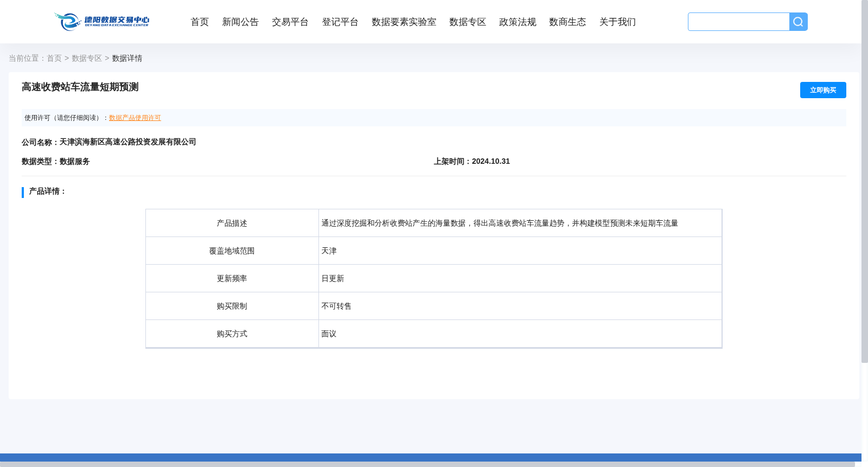Click the 产品描述 table cell
Viewport: 868px width, 467px height.
[232, 223]
